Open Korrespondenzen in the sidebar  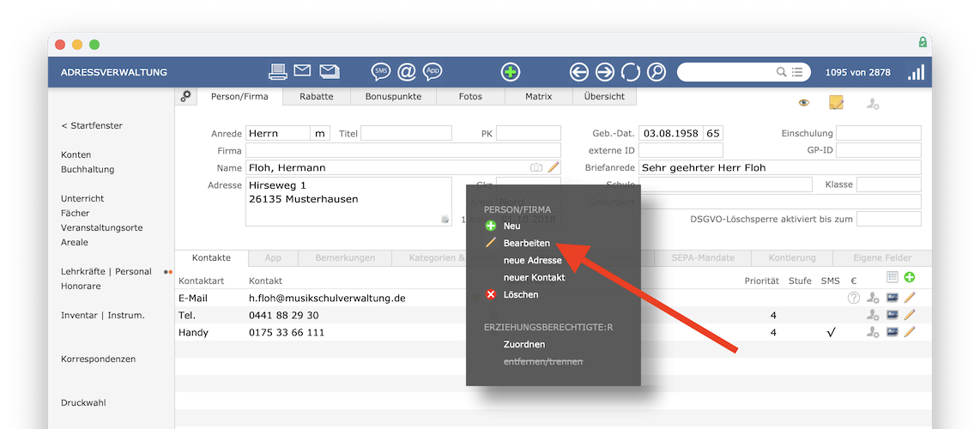(x=98, y=359)
